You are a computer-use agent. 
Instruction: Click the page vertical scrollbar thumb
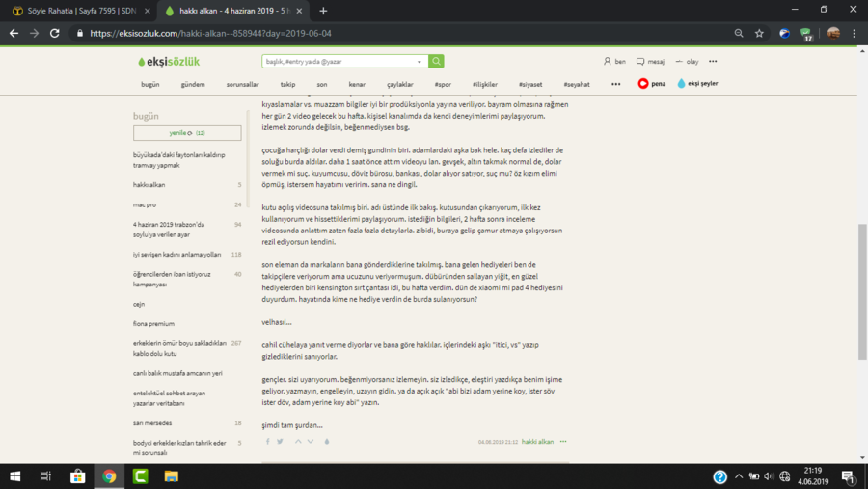[x=862, y=292]
